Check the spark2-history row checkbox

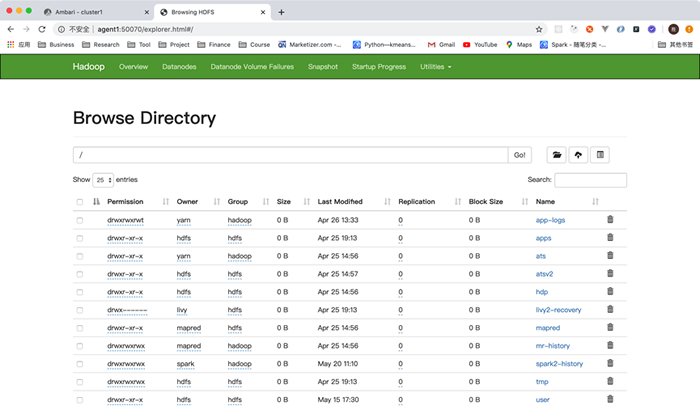(x=79, y=364)
